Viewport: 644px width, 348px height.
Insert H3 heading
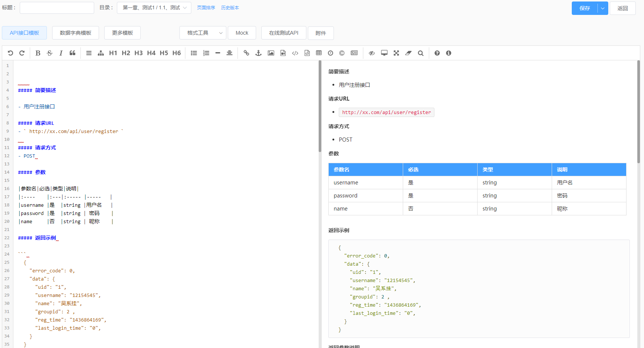138,53
